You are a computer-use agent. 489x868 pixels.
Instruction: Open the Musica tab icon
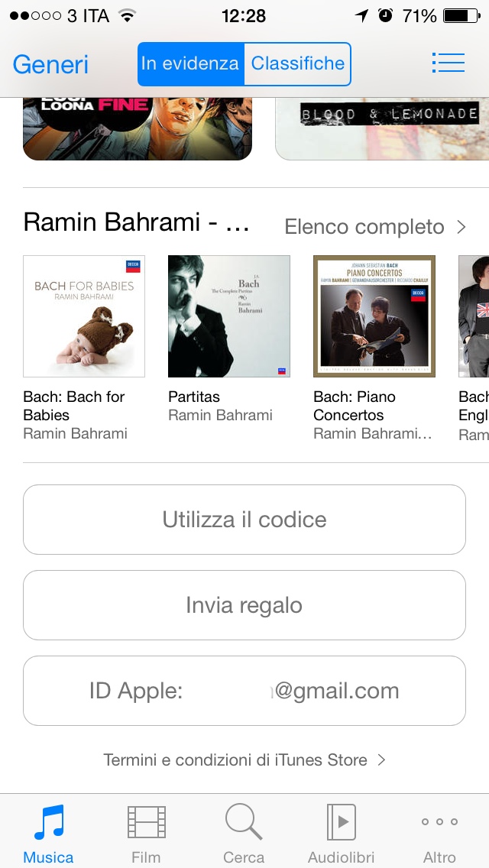pos(49,823)
